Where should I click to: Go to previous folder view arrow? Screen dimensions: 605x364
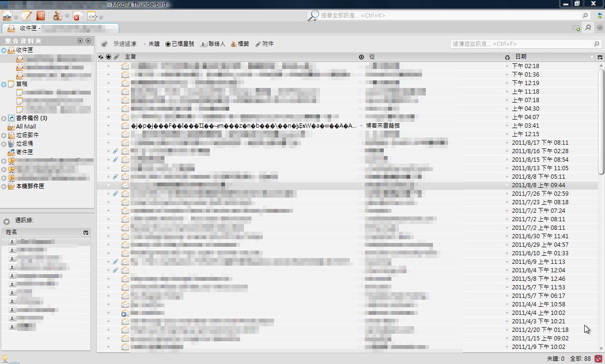(80, 41)
